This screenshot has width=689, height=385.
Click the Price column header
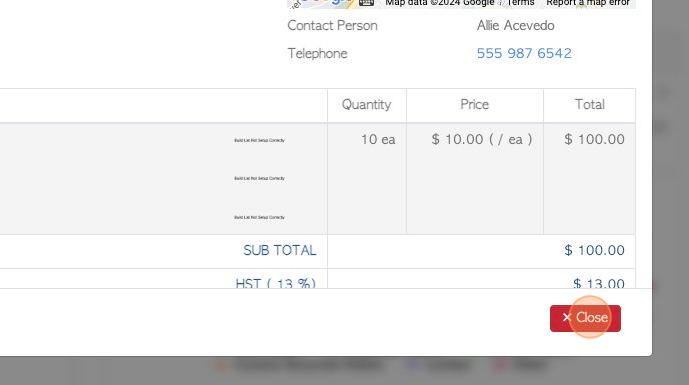click(x=475, y=105)
